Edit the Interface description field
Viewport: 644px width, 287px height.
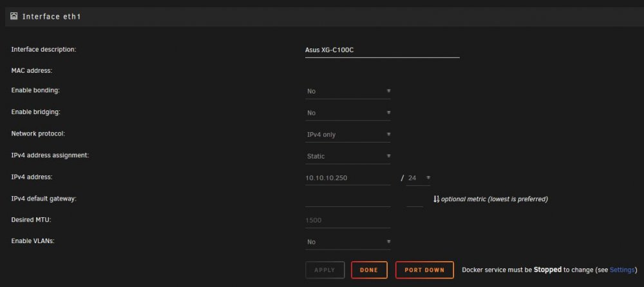382,50
